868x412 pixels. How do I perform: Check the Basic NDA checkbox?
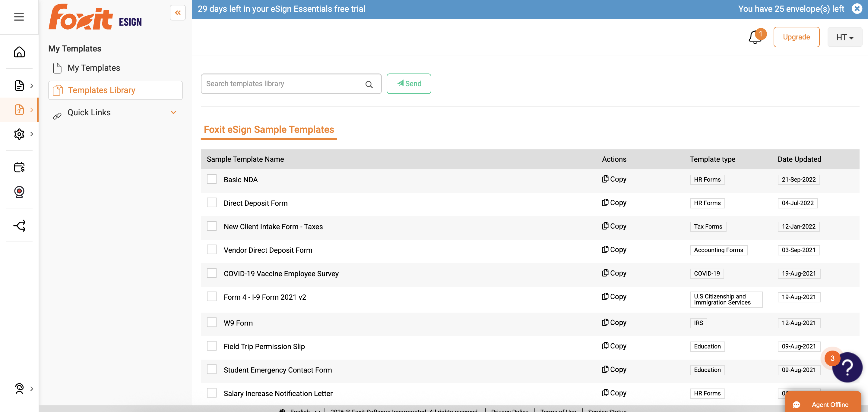coord(212,179)
